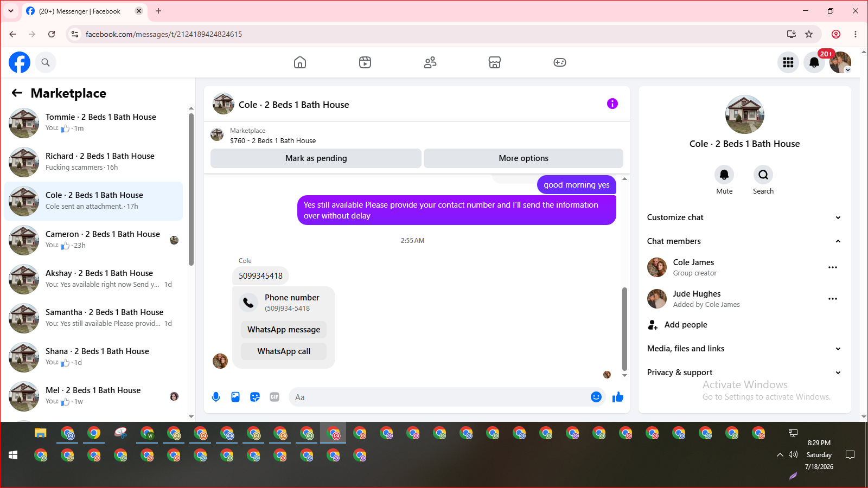Image resolution: width=868 pixels, height=488 pixels.
Task: Open the tab search dropdown arrow
Action: click(x=11, y=11)
